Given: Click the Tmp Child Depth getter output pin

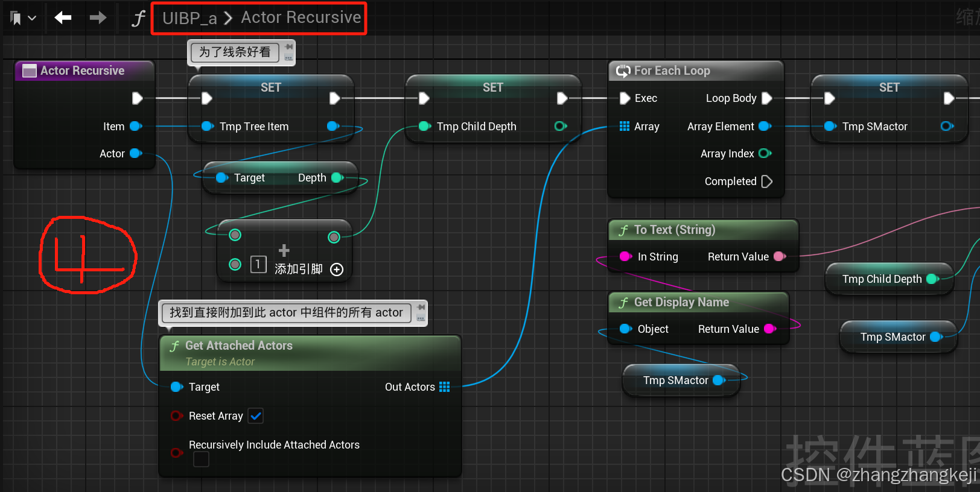Looking at the screenshot, I should [932, 279].
